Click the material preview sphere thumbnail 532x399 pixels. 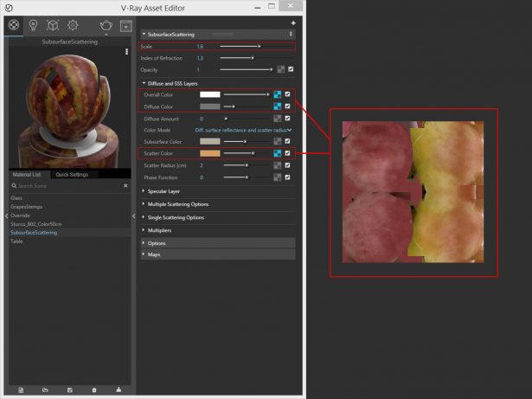tap(69, 107)
